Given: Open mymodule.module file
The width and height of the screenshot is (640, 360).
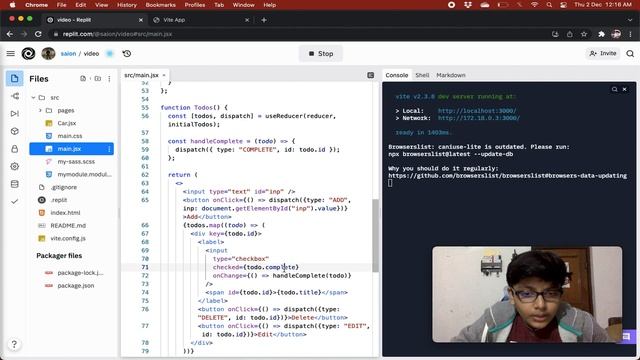Looking at the screenshot, I should (84, 174).
